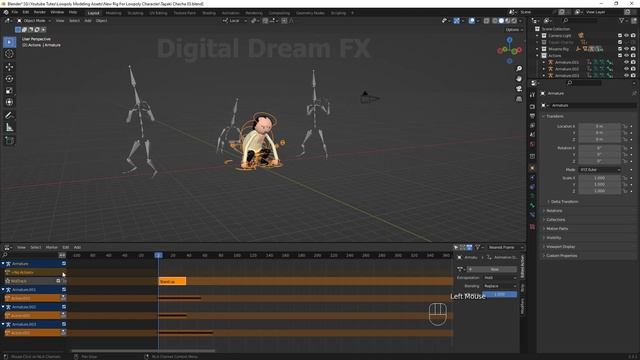Open the Marker menu in NLA editor

pos(51,247)
